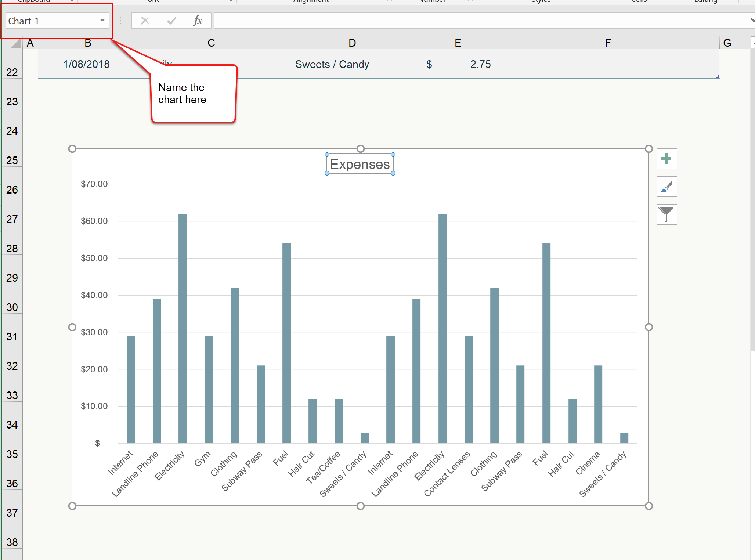Click inside the formula bar input
This screenshot has height=560, width=755.
click(477, 21)
